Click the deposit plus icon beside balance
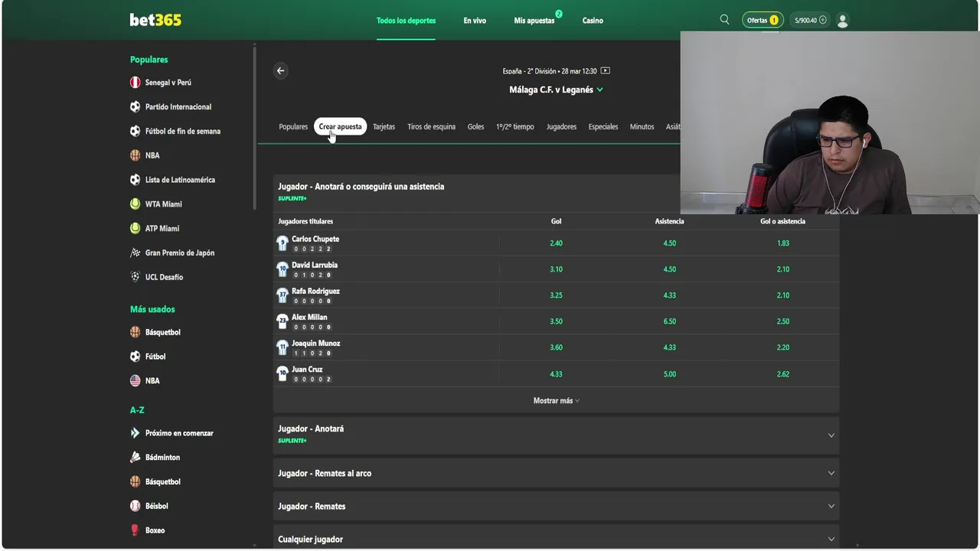 823,21
